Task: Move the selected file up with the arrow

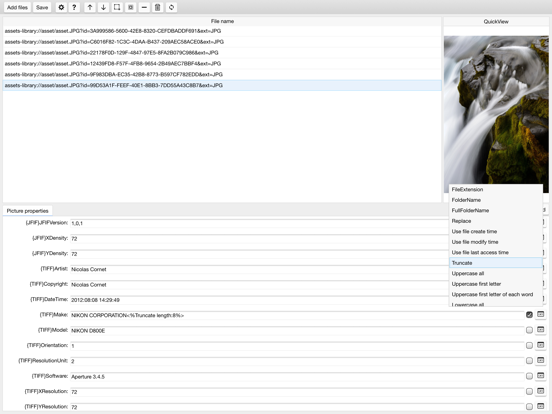Action: pos(90,7)
